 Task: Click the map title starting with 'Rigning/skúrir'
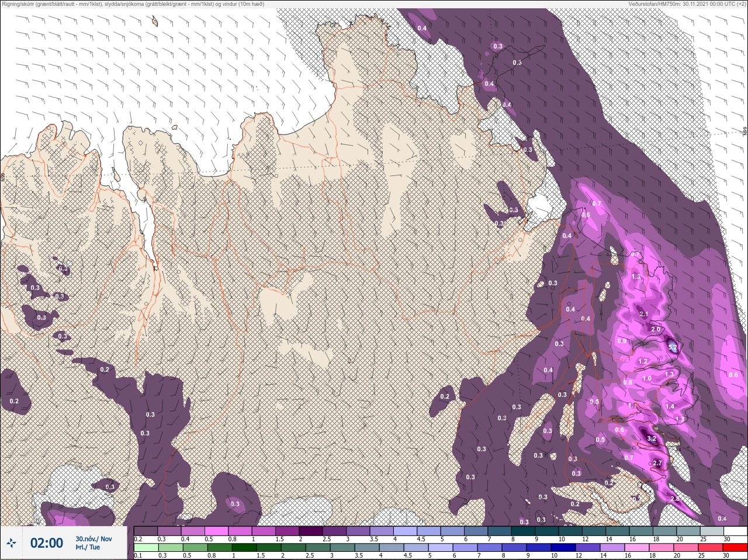133,4
